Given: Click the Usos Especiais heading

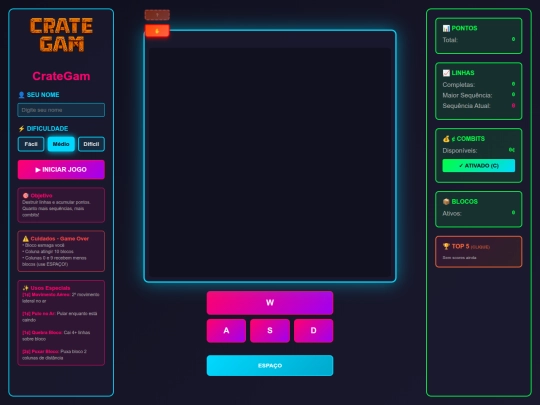Looking at the screenshot, I should coord(50,288).
